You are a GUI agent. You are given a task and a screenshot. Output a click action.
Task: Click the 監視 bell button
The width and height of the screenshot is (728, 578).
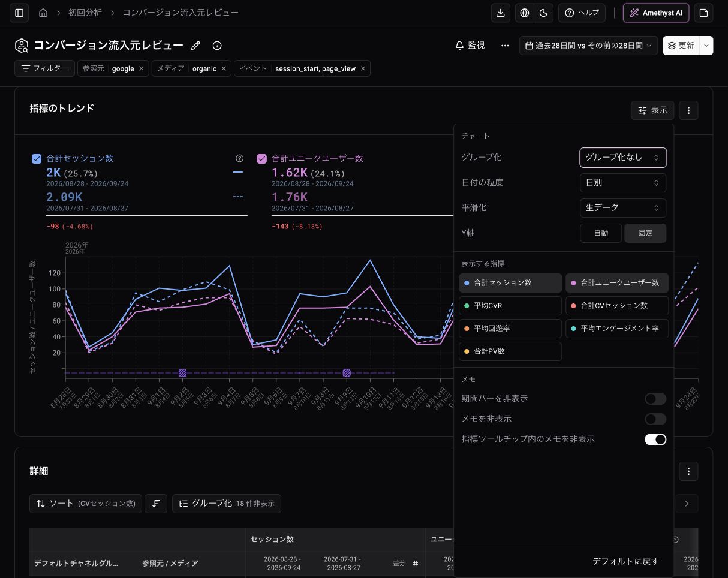point(470,46)
